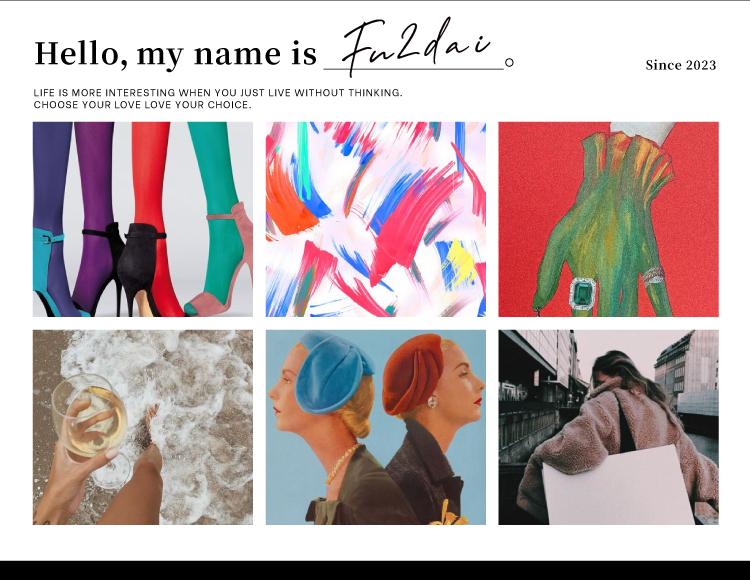Open the wine glass on beach photo

click(143, 427)
